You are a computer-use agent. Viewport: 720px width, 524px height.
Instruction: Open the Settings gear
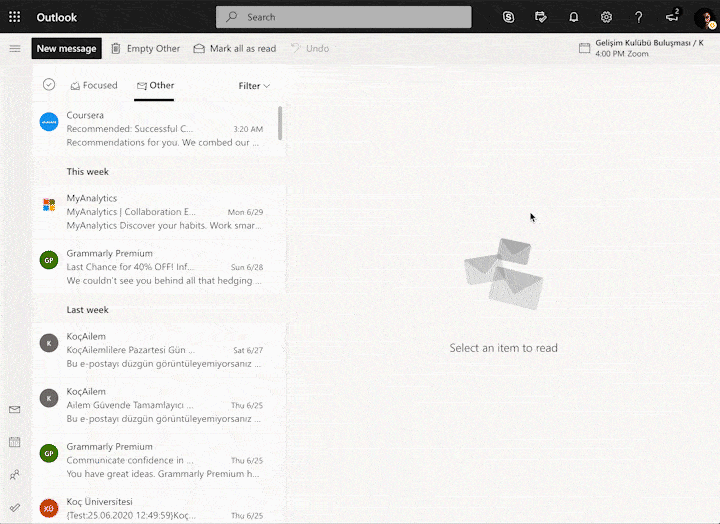pos(606,17)
